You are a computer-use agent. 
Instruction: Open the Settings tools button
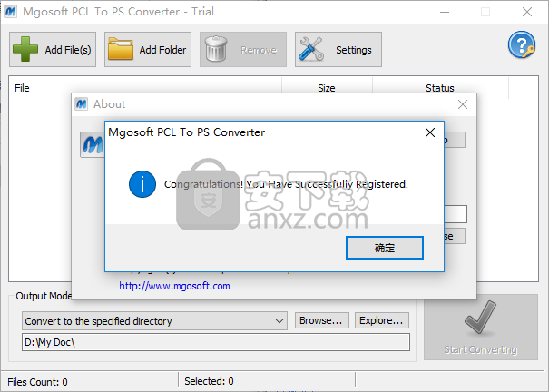click(x=338, y=49)
